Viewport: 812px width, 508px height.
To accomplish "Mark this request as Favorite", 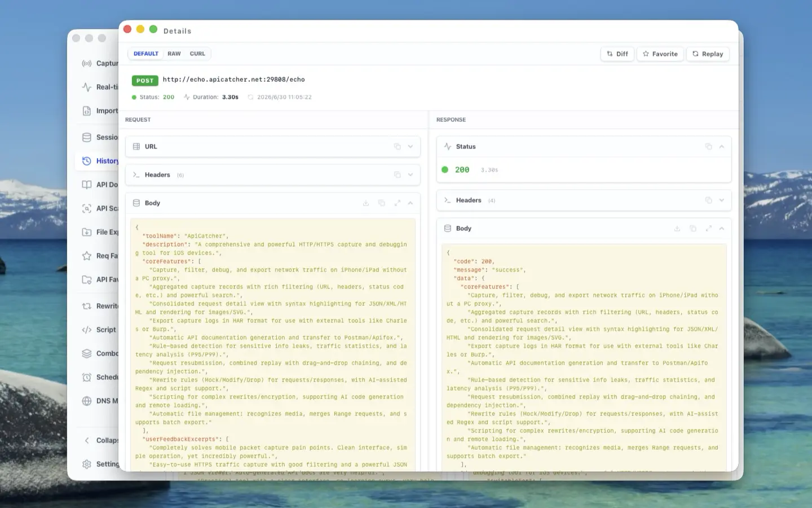I will click(x=660, y=54).
